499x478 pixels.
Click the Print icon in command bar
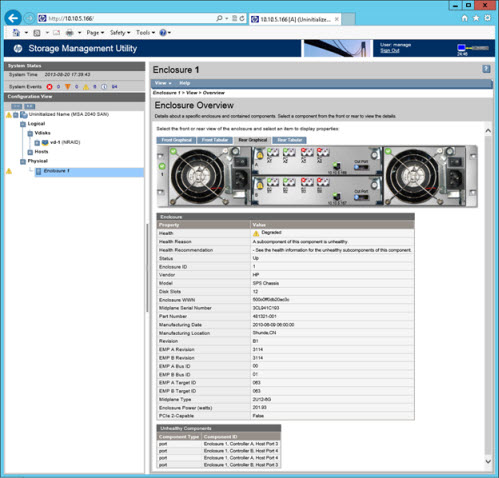[69, 33]
